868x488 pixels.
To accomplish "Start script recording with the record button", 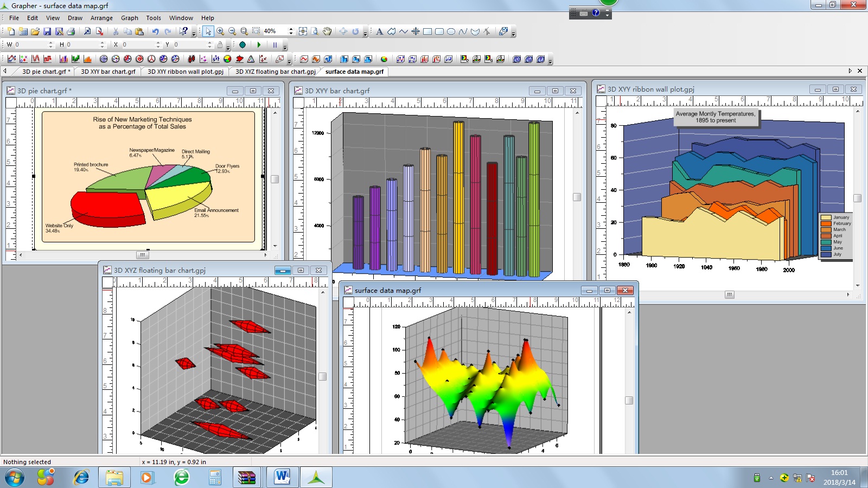I will tap(242, 44).
